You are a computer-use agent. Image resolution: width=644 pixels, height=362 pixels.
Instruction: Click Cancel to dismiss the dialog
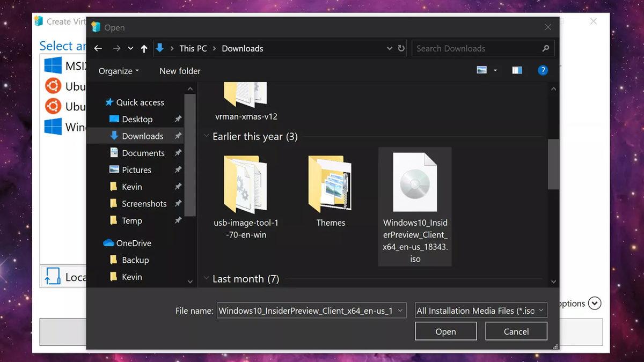[516, 331]
